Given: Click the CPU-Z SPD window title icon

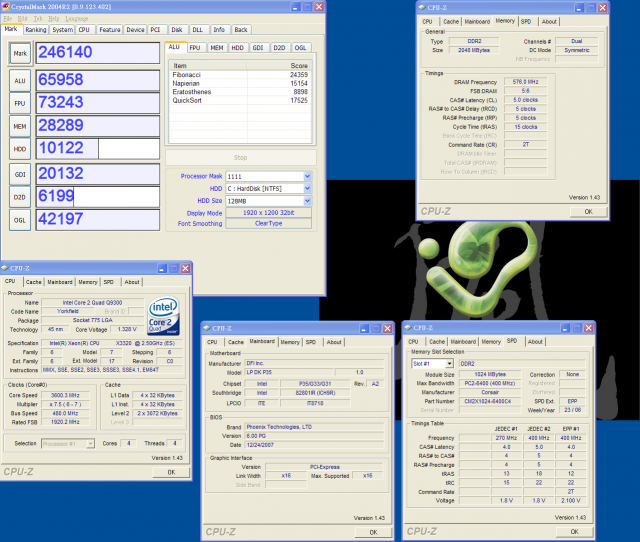Looking at the screenshot, I should [x=408, y=328].
